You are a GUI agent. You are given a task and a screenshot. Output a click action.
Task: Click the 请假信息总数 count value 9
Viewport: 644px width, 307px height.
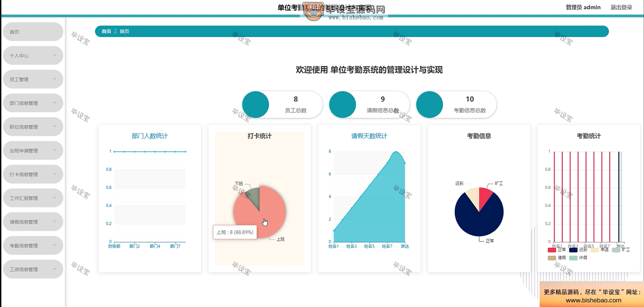[383, 99]
